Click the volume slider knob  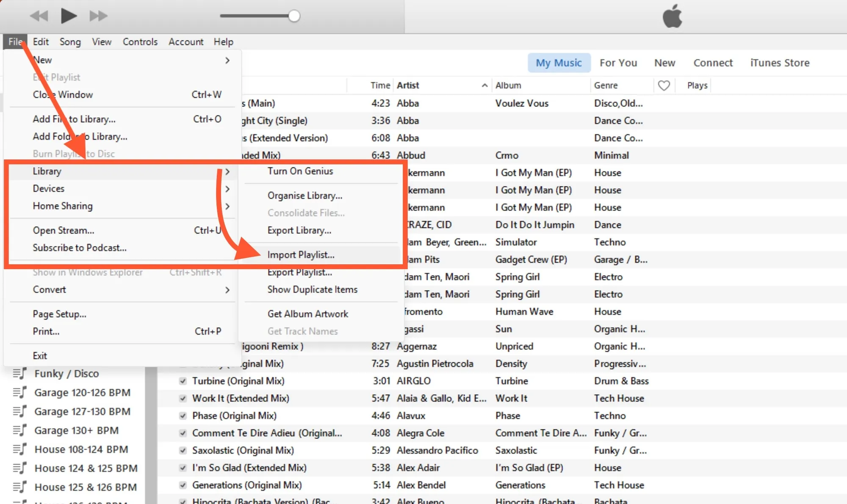pos(294,16)
